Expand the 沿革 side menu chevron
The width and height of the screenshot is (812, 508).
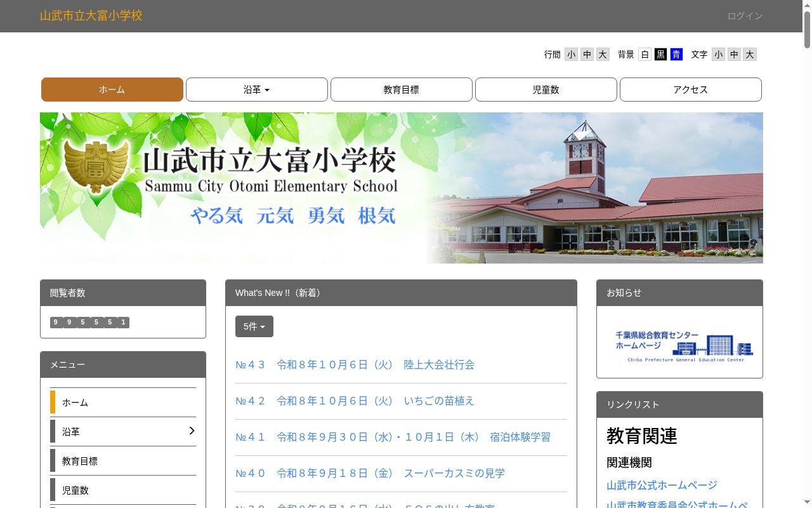coord(192,431)
